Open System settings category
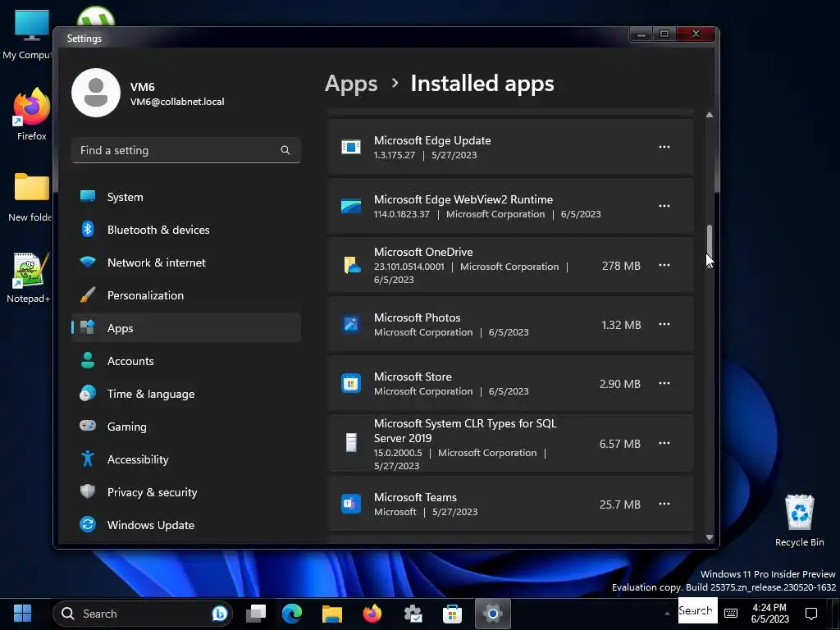Screen dimensions: 840x630 (186, 197)
